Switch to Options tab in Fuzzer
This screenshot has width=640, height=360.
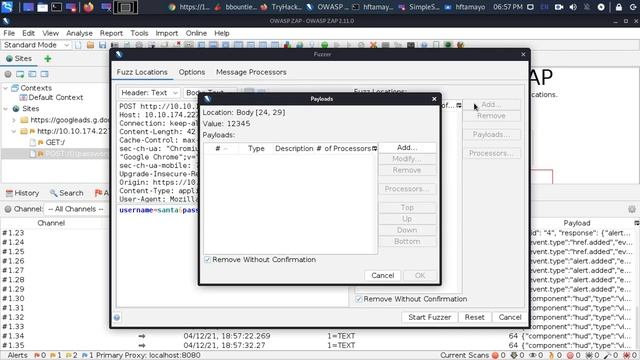[192, 72]
